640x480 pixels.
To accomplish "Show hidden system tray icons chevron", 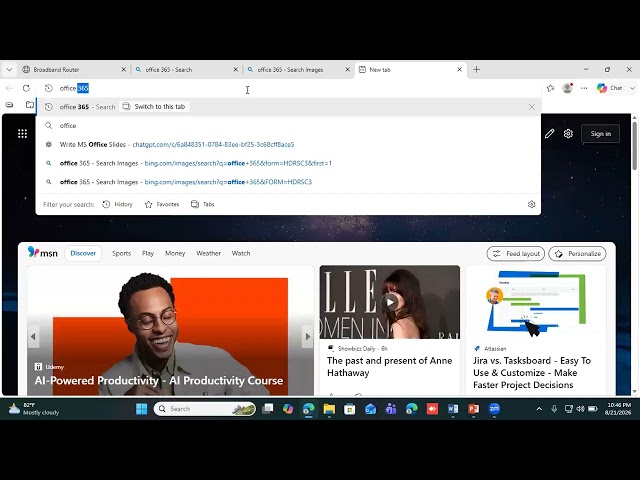I will point(539,409).
